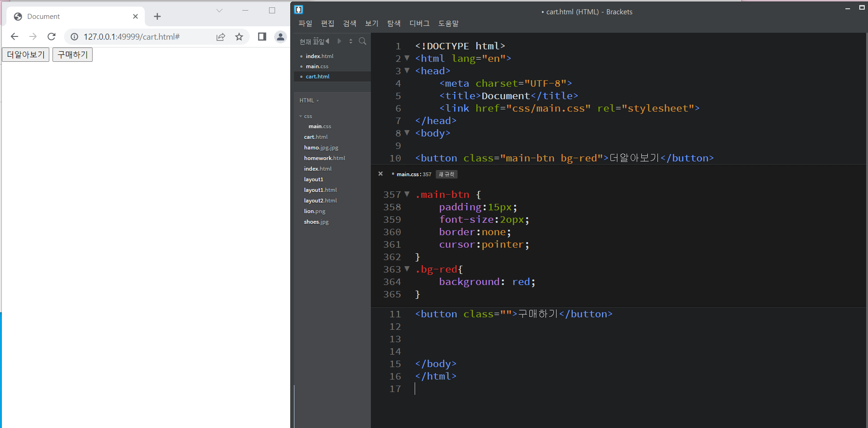The height and width of the screenshot is (428, 868).
Task: Open Chrome side panel icon
Action: point(262,36)
